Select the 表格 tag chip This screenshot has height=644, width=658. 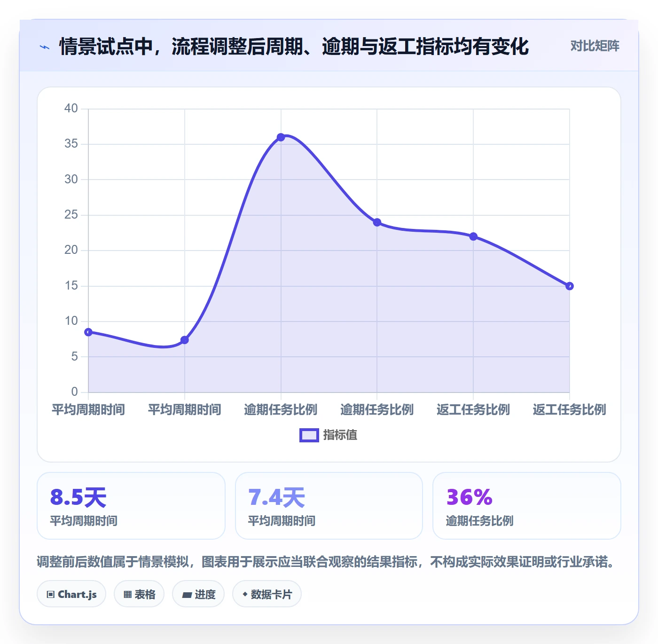[139, 594]
